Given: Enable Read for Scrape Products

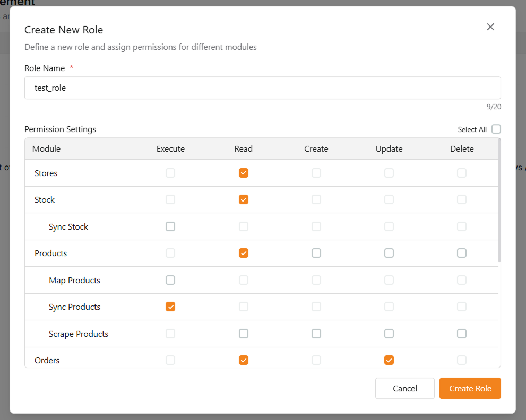Looking at the screenshot, I should 244,334.
